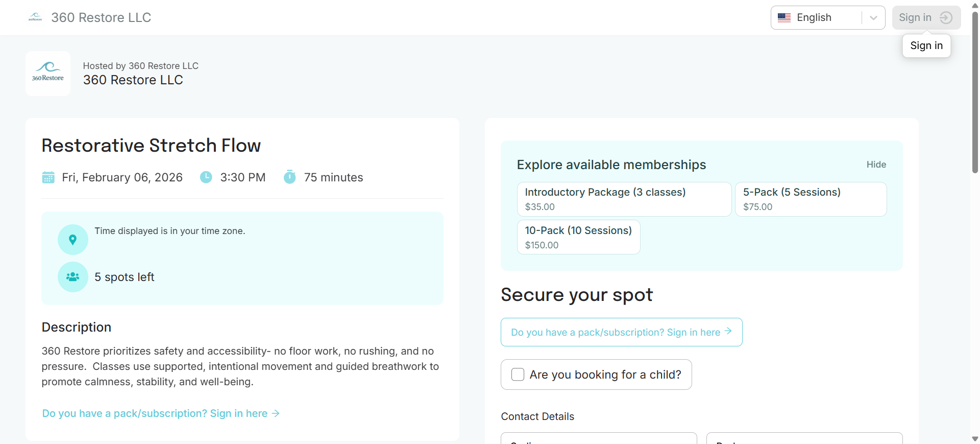Click the US flag language icon

point(784,18)
